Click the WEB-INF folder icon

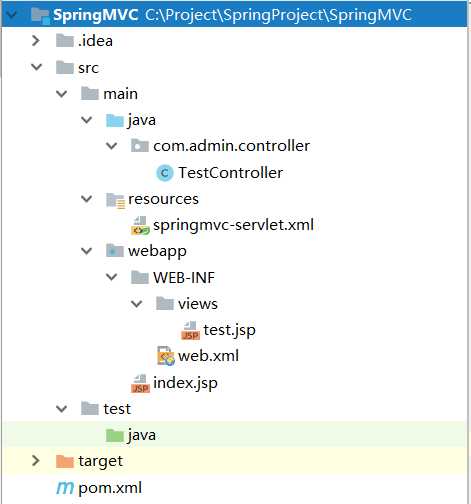coord(140,277)
